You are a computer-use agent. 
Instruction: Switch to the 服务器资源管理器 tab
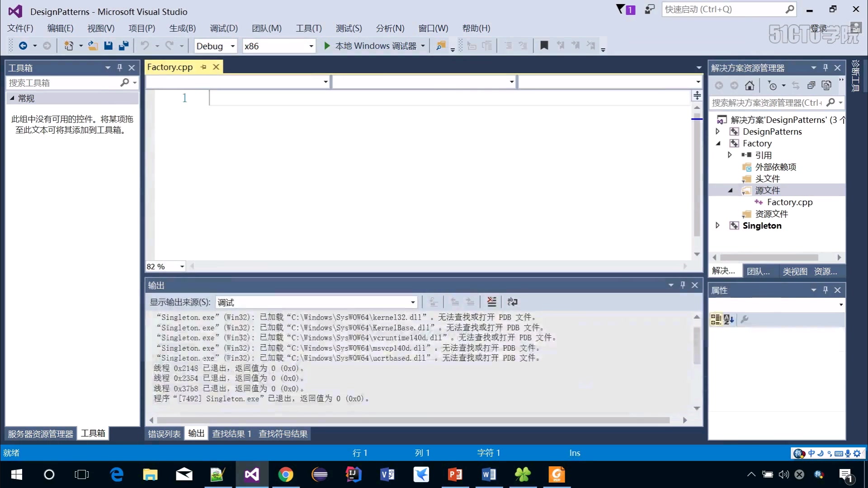(x=40, y=434)
